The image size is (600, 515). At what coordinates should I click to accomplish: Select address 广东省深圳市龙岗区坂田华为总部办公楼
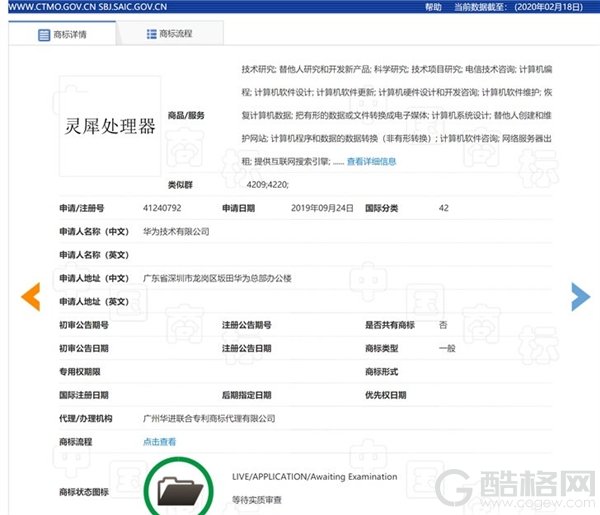[217, 278]
